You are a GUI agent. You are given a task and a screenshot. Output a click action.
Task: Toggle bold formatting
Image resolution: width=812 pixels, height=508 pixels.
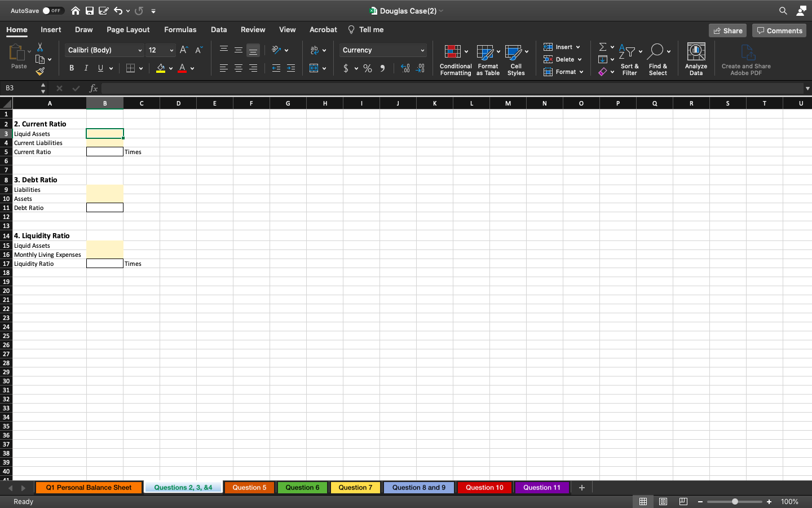click(x=71, y=68)
